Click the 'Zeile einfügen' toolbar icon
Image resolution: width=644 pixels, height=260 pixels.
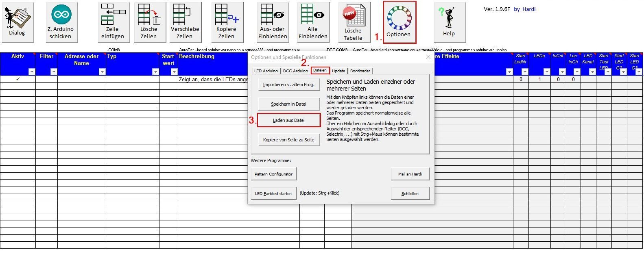[x=113, y=22]
